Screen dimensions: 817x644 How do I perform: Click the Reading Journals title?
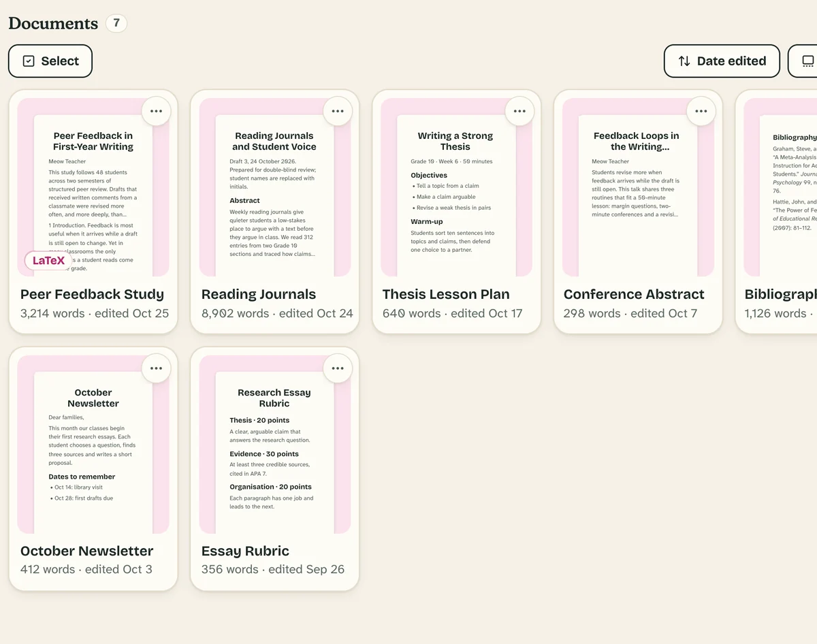259,294
